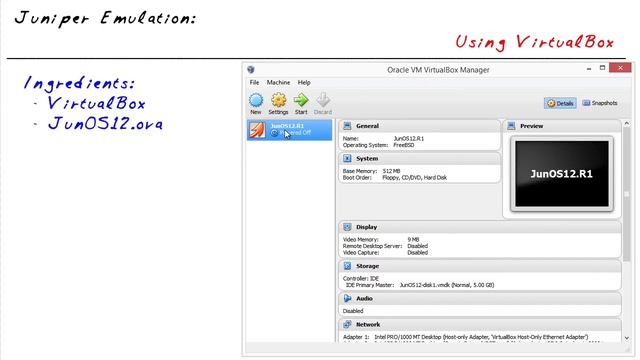This screenshot has height=360, width=640.
Task: Click the IDE Primary Master disk entry
Action: (420, 285)
